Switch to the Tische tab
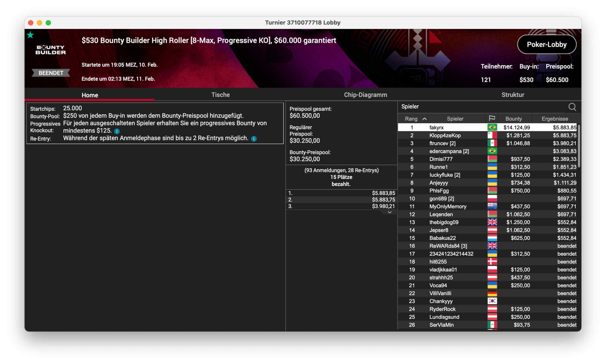Image resolution: width=606 pixels, height=364 pixels. 220,95
